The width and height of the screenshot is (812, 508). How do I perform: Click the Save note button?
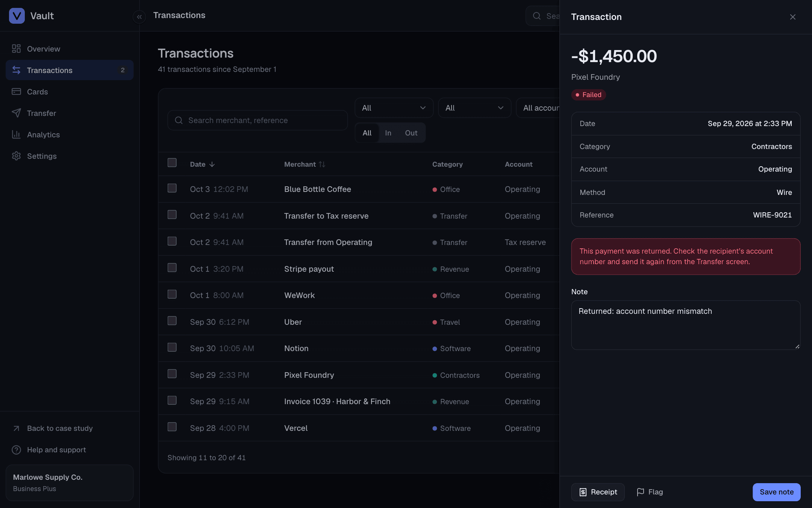point(777,492)
